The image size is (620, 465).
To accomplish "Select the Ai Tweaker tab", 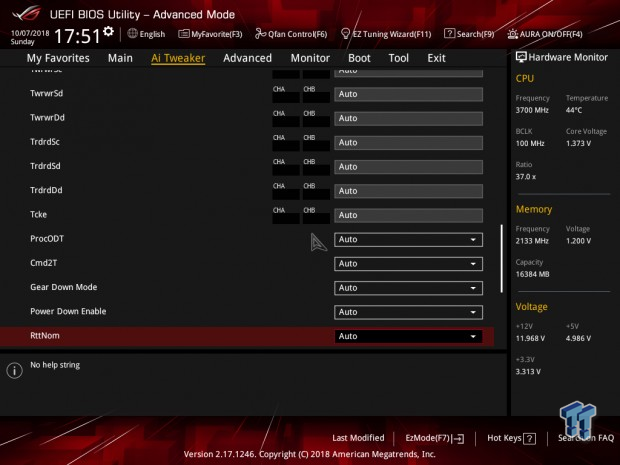I will pyautogui.click(x=178, y=58).
